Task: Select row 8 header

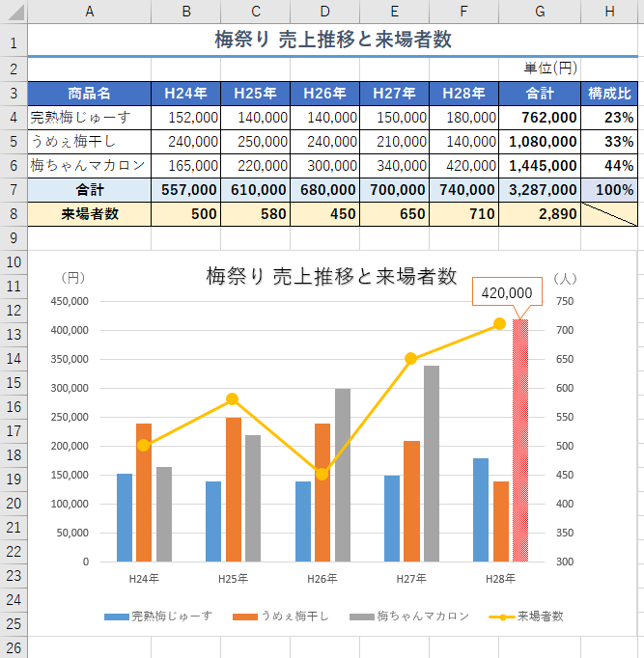Action: 14,214
